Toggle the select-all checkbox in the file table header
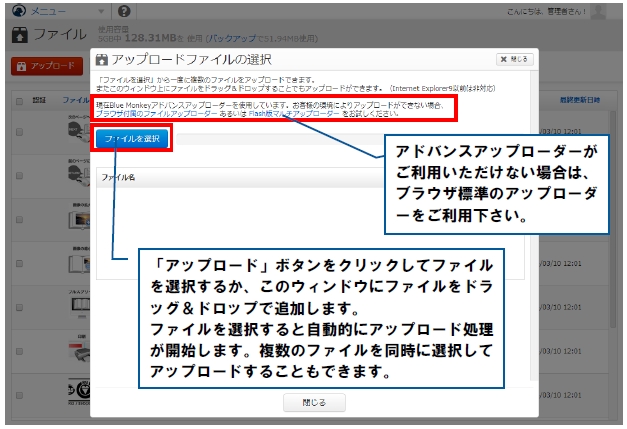The height and width of the screenshot is (429, 627). coord(19,101)
